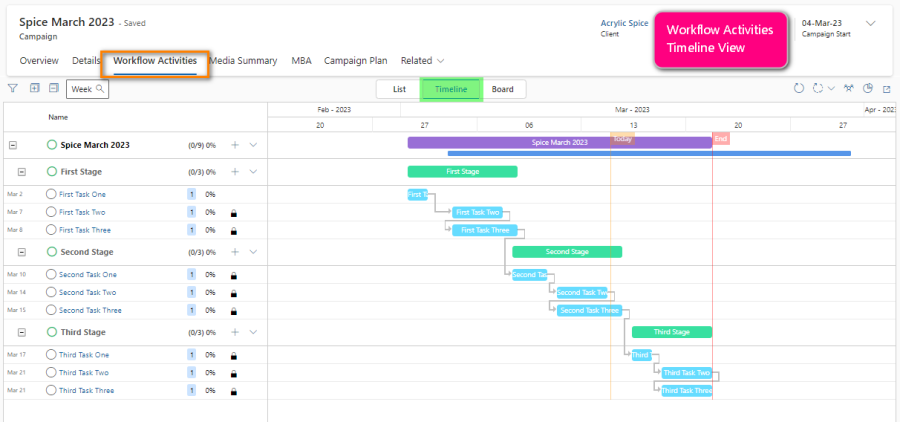Click the people/resources icon in toolbar

(849, 89)
